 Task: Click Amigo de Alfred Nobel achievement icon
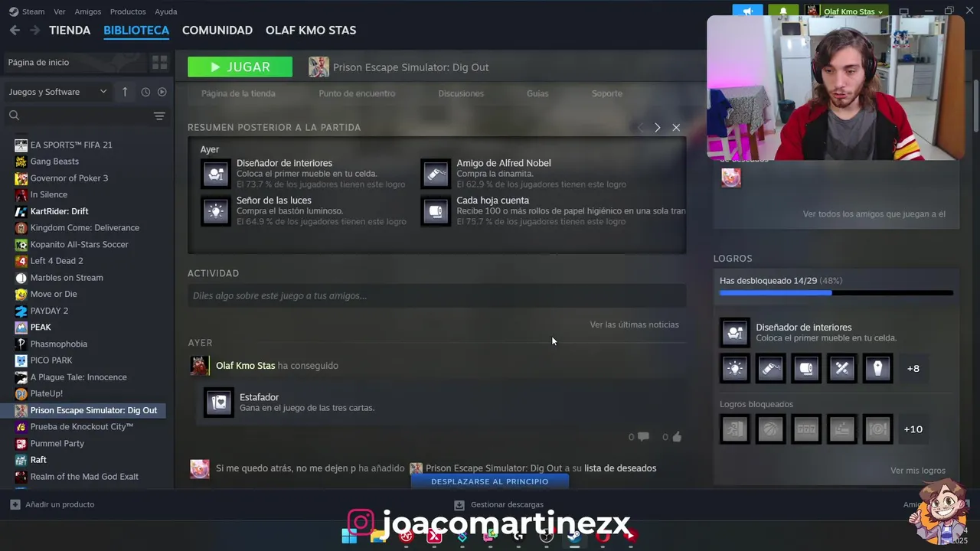coord(436,174)
